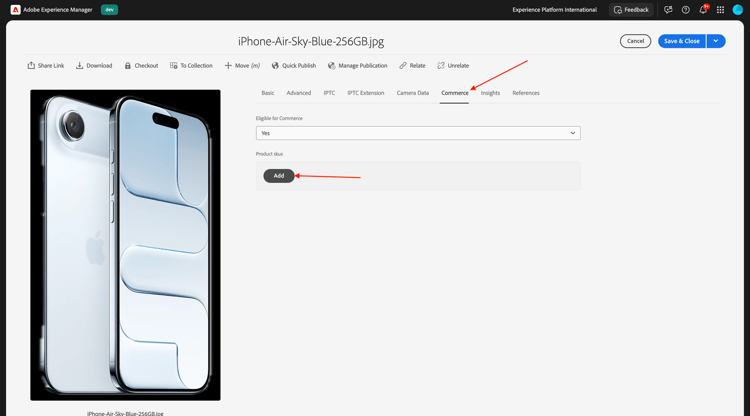Click the Add product SKU button

coord(279,175)
